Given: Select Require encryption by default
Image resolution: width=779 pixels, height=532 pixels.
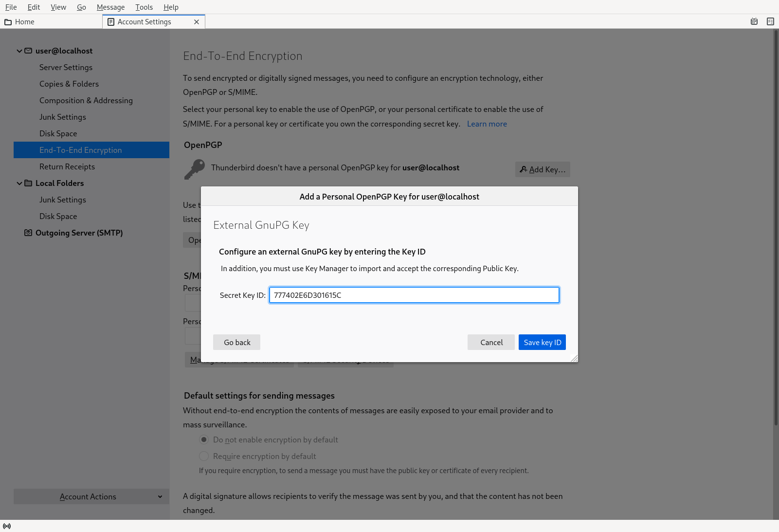Looking at the screenshot, I should click(x=204, y=456).
